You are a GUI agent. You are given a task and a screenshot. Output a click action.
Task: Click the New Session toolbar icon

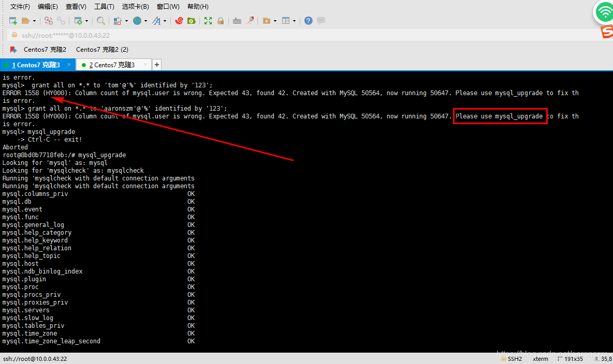pos(13,21)
